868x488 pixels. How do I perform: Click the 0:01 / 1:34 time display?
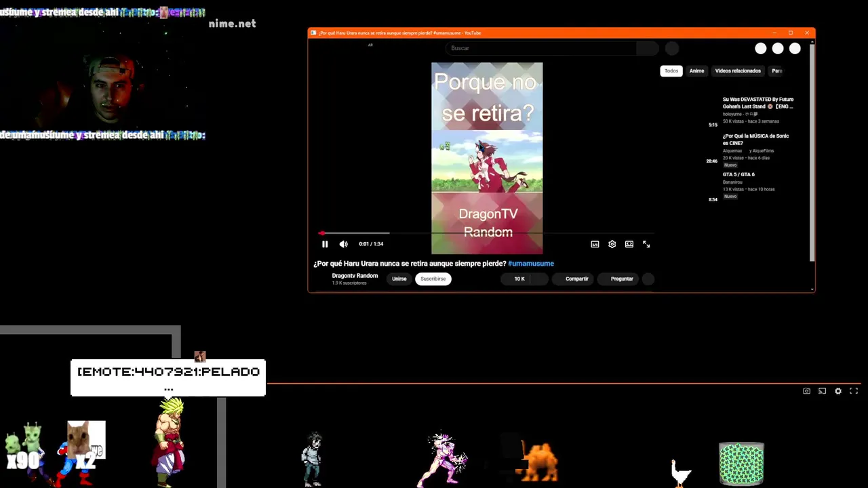coord(371,244)
